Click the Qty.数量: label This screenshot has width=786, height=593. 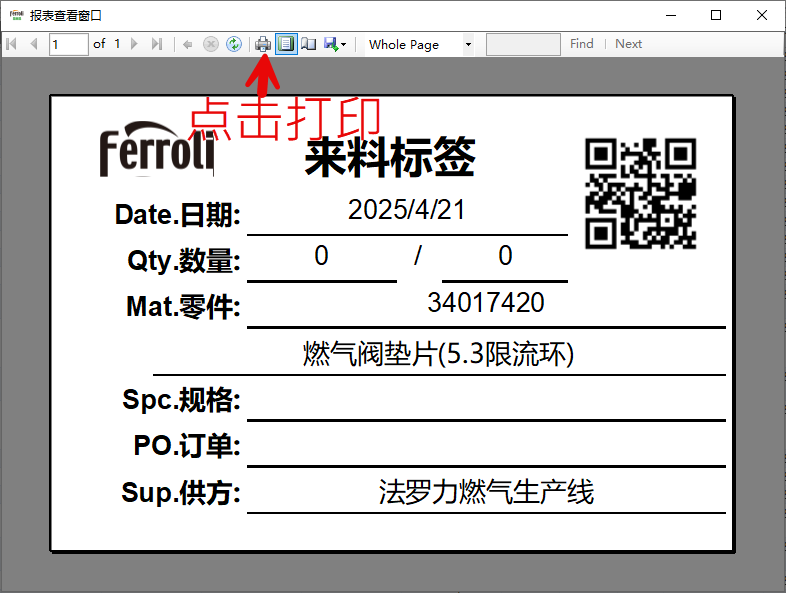(184, 261)
